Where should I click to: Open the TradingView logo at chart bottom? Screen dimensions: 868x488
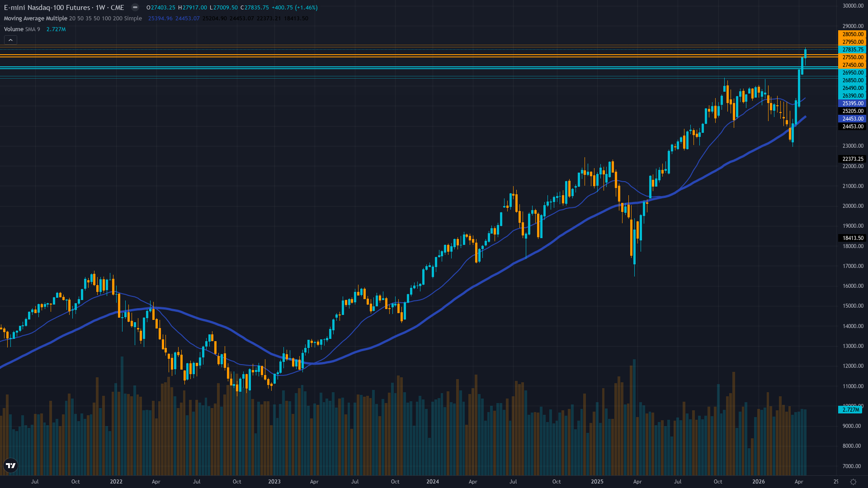(10, 465)
